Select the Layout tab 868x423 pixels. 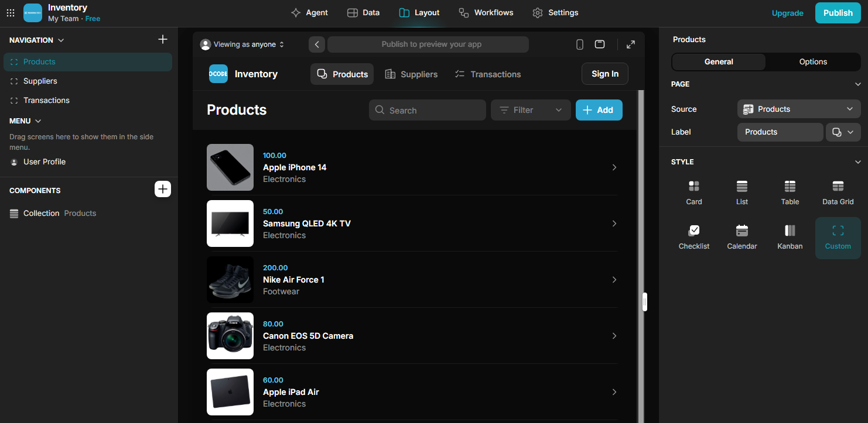(x=419, y=13)
